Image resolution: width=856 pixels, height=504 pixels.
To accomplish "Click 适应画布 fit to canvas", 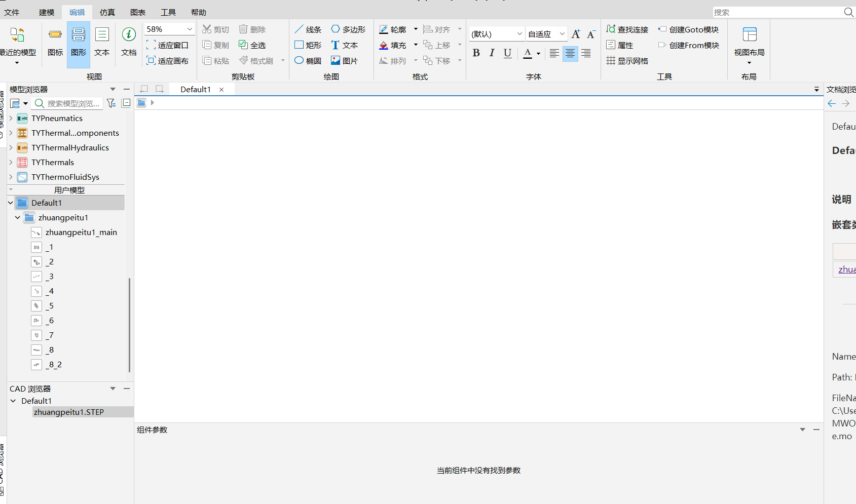I will pos(167,61).
